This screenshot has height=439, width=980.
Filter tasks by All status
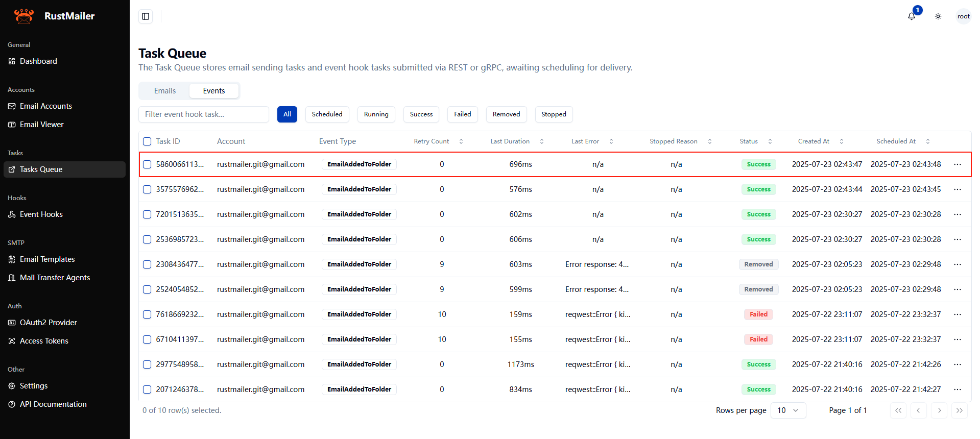point(287,114)
